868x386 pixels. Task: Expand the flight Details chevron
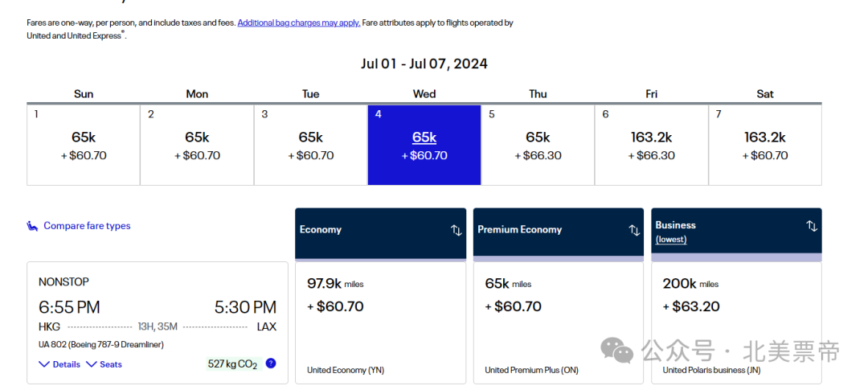point(59,364)
